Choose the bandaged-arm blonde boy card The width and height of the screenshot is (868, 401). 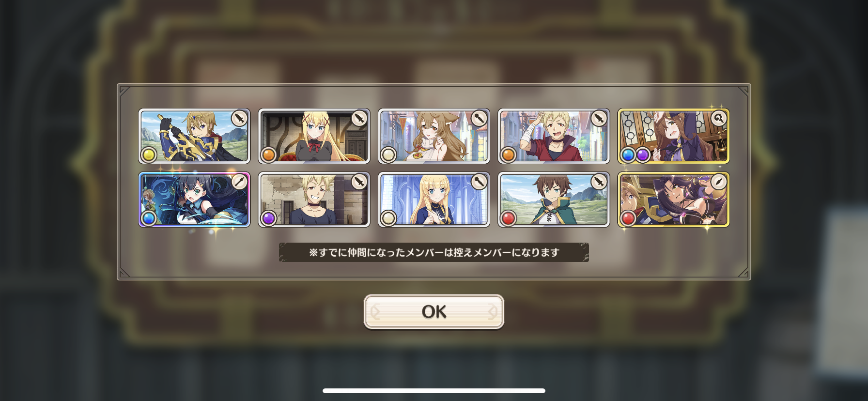554,136
